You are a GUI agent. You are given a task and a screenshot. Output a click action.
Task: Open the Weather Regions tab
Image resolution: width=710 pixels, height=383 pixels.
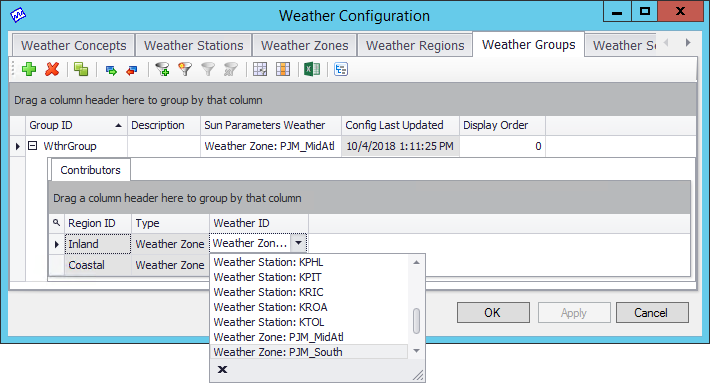click(x=415, y=46)
